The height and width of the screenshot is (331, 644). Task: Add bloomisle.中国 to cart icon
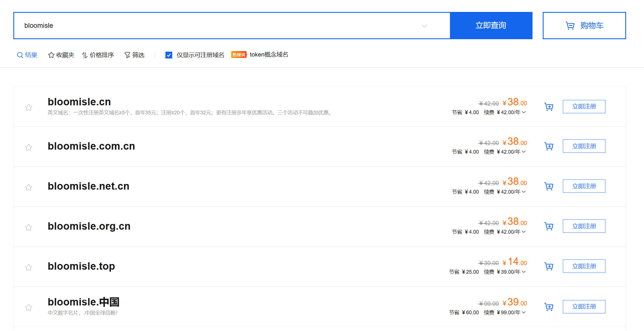549,307
